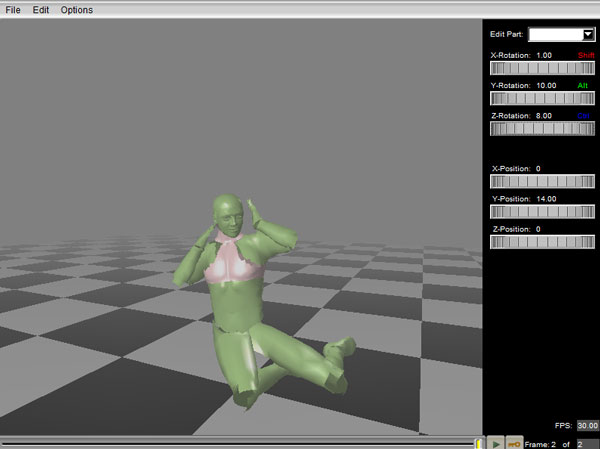Select the avatar's head in viewport
Viewport: 600px width, 449px height.
pyautogui.click(x=228, y=215)
